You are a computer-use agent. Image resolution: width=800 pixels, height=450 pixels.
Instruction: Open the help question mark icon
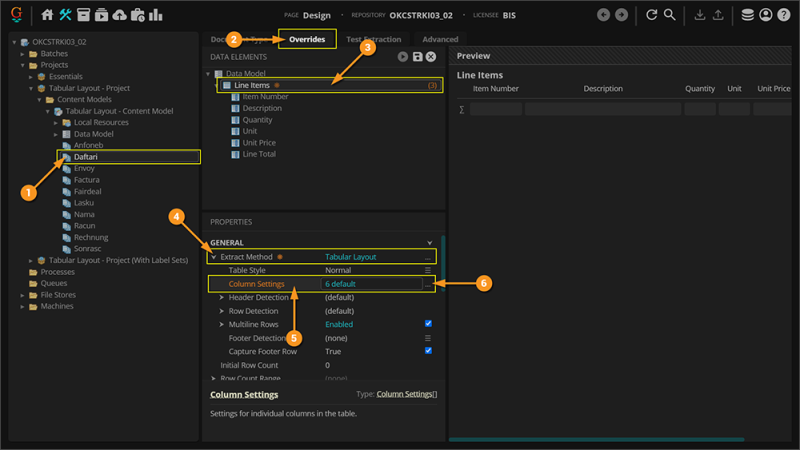784,15
